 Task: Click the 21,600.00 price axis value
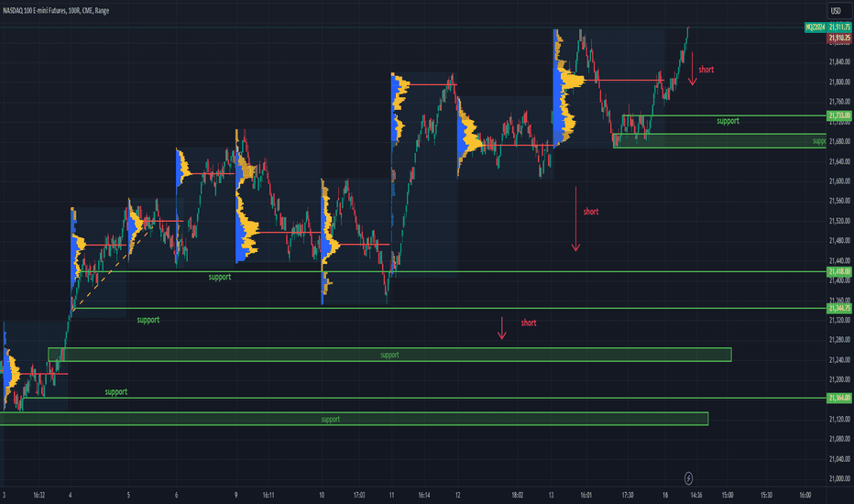839,181
